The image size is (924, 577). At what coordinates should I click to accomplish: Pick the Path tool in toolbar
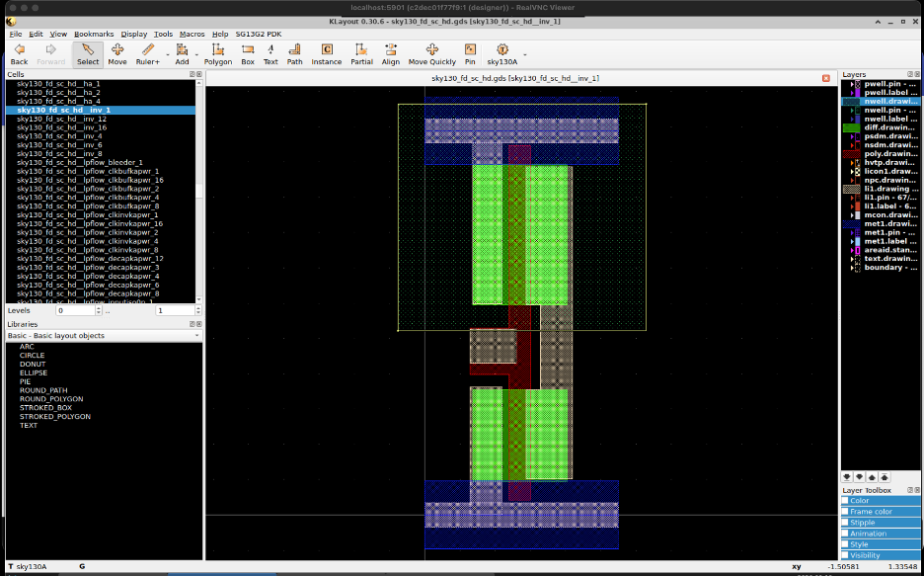[x=294, y=53]
